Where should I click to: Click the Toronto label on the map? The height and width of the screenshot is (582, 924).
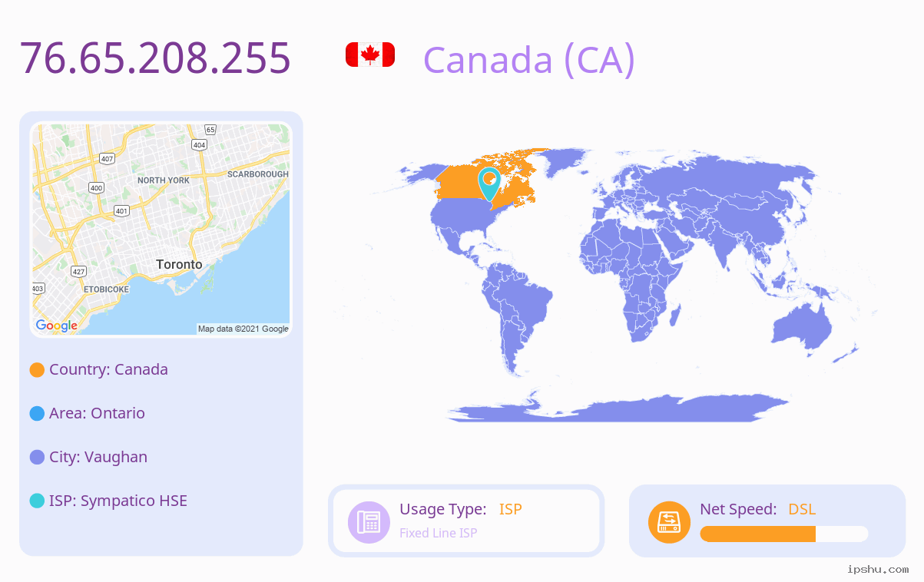coord(179,264)
